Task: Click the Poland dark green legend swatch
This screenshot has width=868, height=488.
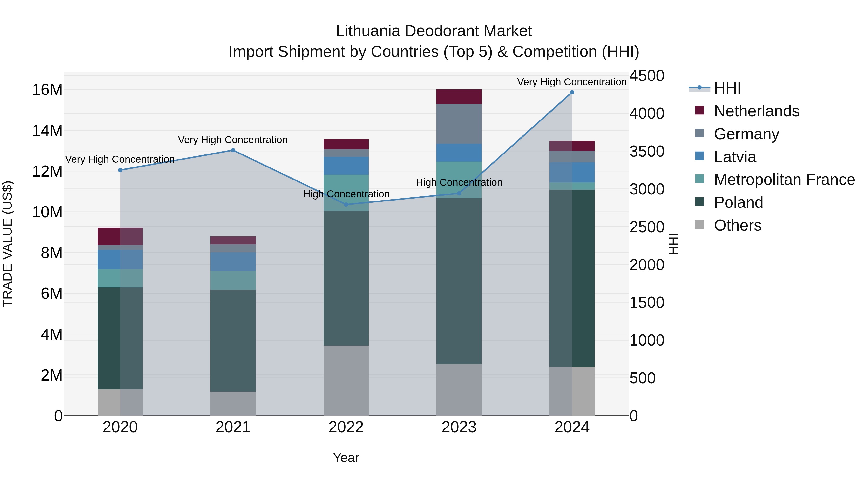Action: coord(699,201)
